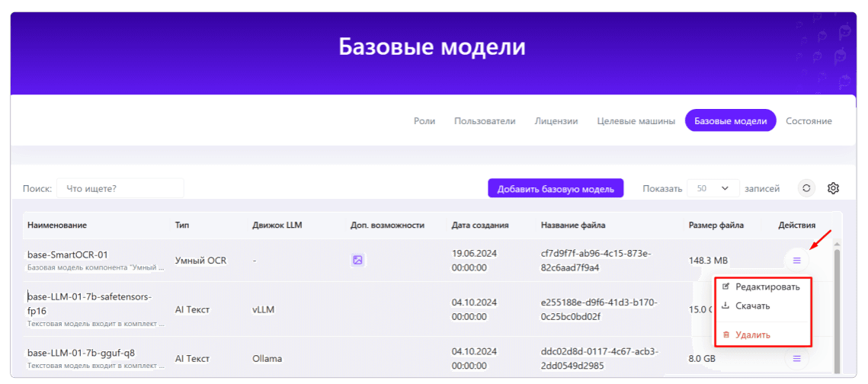Expand the records-per-page dropdown showing 50
This screenshot has width=868, height=384.
(713, 188)
